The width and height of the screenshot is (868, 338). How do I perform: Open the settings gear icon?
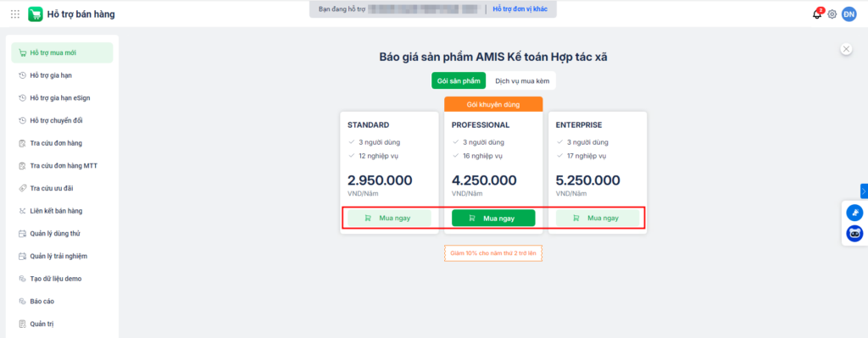(832, 14)
